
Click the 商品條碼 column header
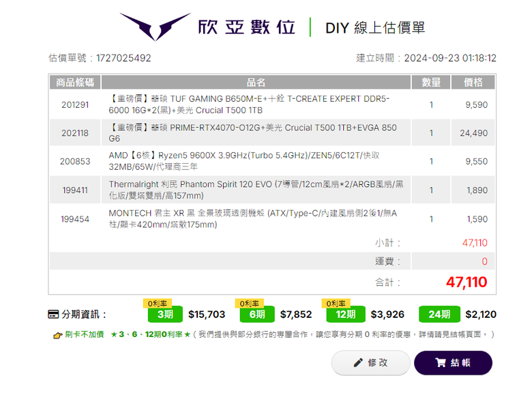tap(75, 82)
